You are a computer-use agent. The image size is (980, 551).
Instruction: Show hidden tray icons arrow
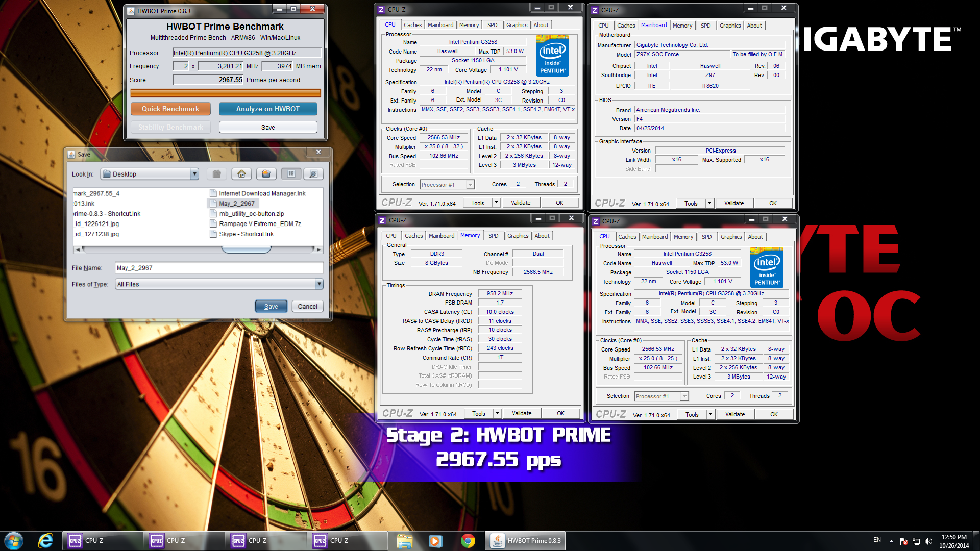(x=891, y=541)
